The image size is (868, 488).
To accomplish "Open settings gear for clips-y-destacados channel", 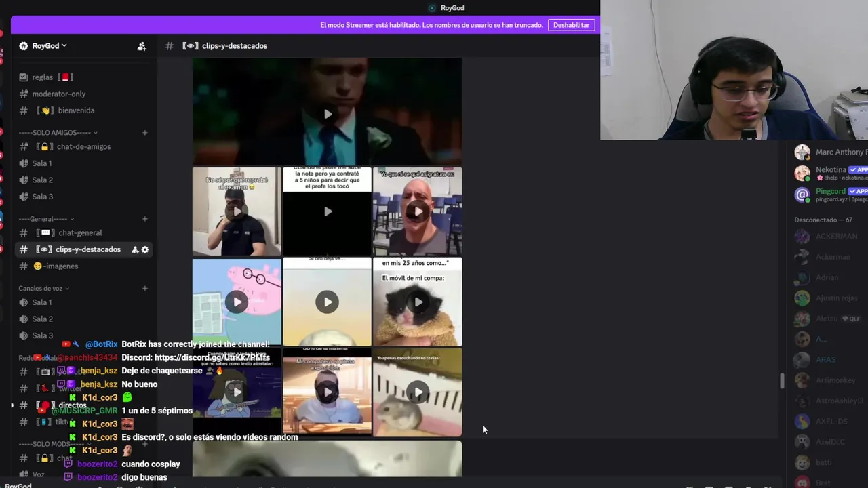I will pos(145,250).
